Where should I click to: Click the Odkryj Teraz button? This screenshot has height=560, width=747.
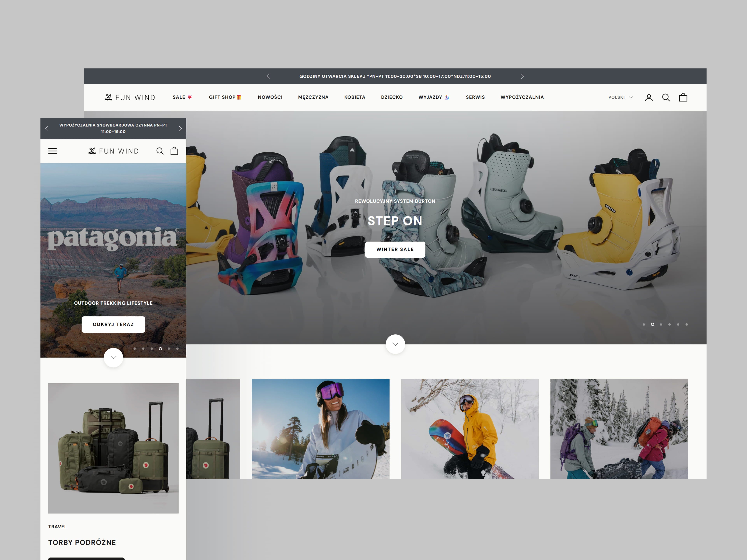(x=113, y=324)
